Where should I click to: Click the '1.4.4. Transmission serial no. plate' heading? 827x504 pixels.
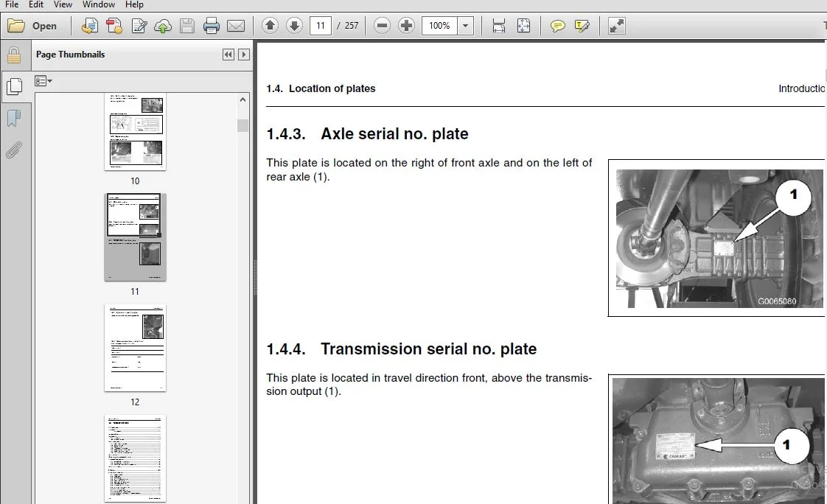(x=402, y=349)
